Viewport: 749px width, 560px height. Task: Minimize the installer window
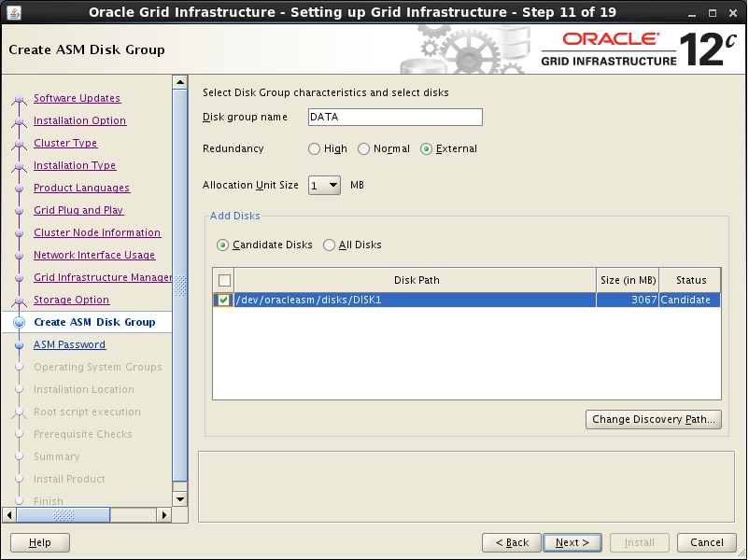(x=691, y=13)
